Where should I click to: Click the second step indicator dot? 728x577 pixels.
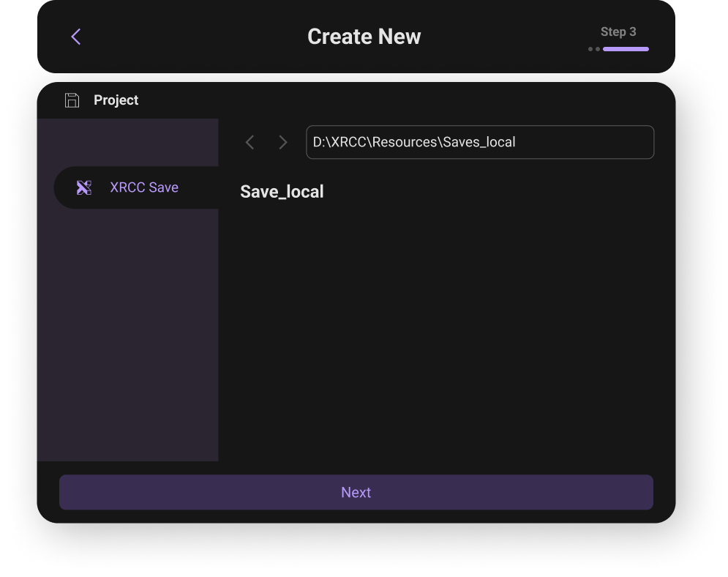pos(598,49)
